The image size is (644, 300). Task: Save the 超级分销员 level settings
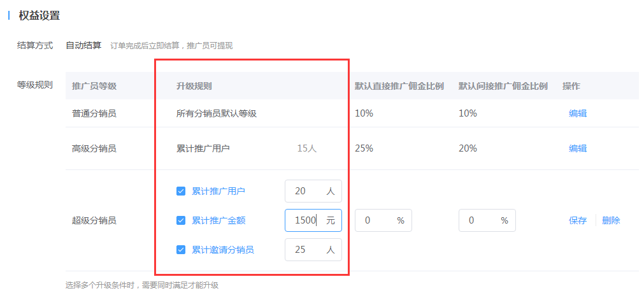point(577,220)
